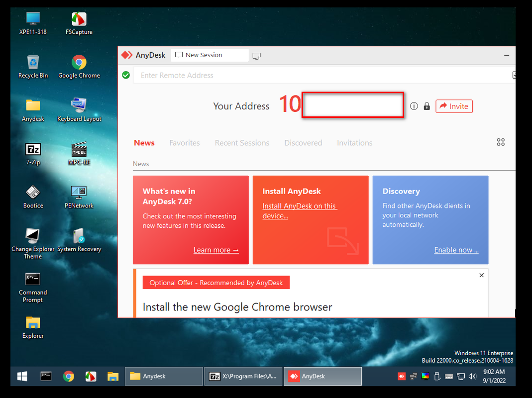The height and width of the screenshot is (398, 532).
Task: Launch Google Chrome desktop shortcut
Action: click(79, 67)
